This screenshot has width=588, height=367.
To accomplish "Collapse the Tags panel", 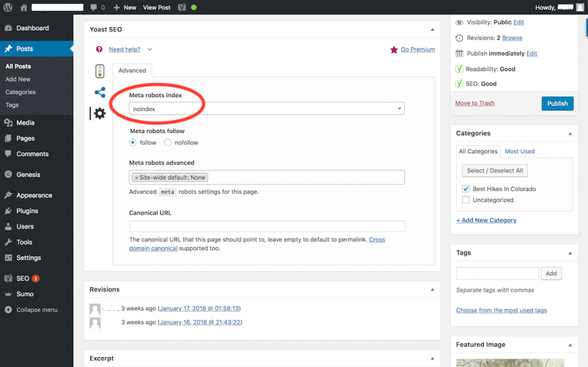I will pos(570,253).
